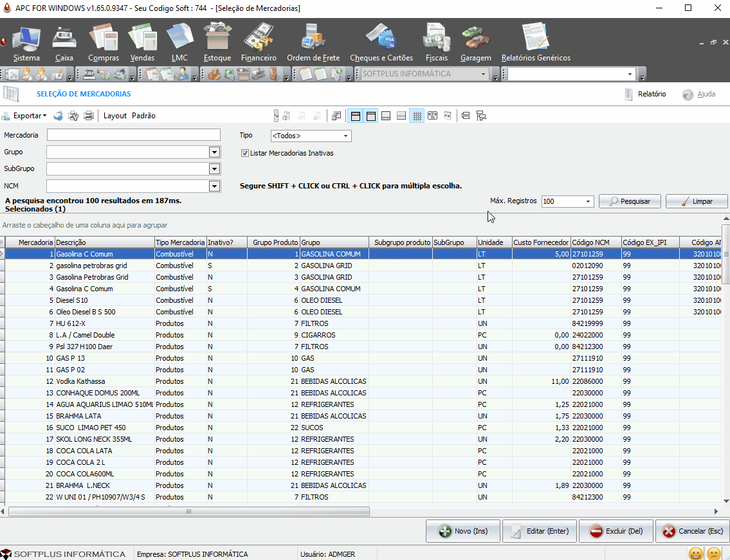Screen dimensions: 730x560
Task: Open the Garagem module
Action: click(x=475, y=43)
